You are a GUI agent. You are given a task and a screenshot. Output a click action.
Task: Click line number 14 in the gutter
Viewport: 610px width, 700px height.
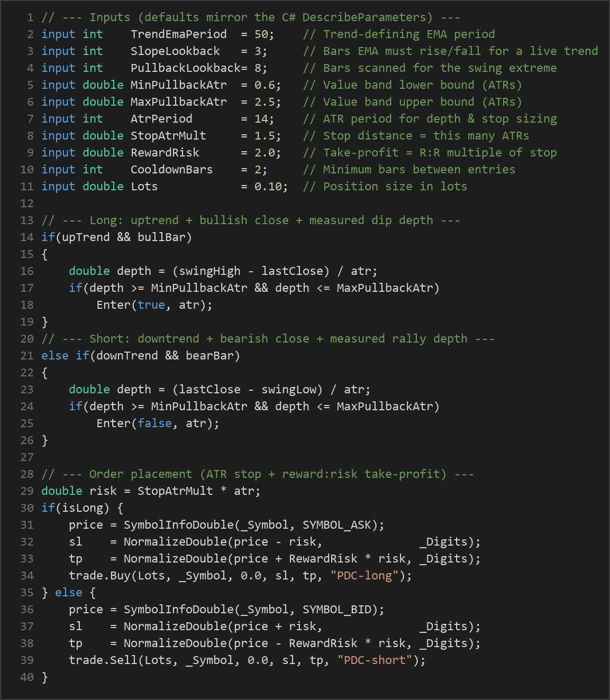tap(27, 237)
